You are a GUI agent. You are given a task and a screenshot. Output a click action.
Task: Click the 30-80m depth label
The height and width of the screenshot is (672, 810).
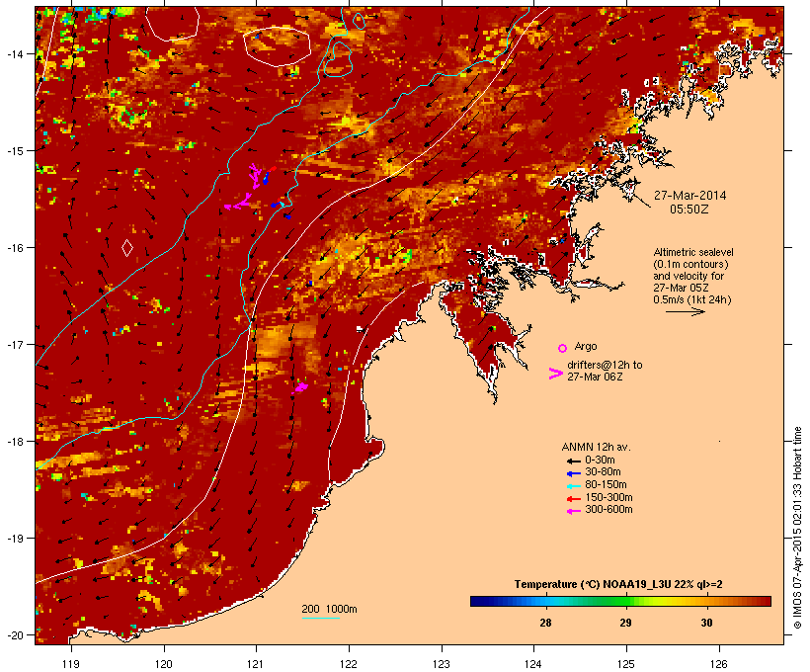603,472
